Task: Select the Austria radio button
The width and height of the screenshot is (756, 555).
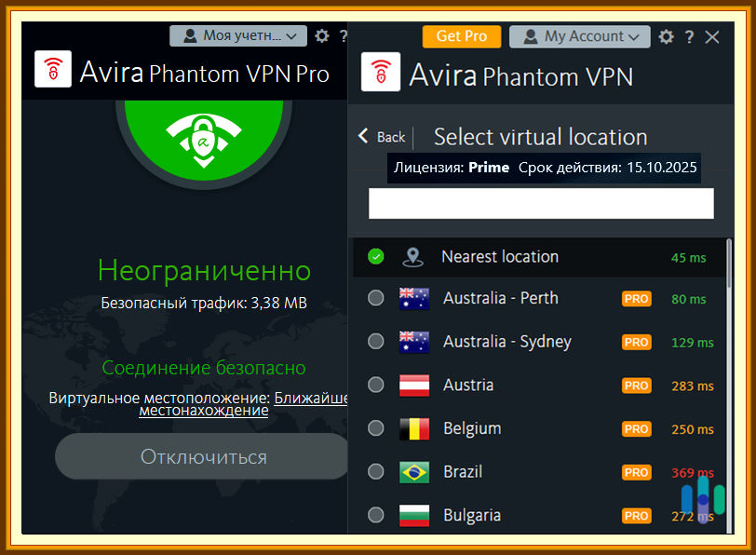Action: click(376, 385)
